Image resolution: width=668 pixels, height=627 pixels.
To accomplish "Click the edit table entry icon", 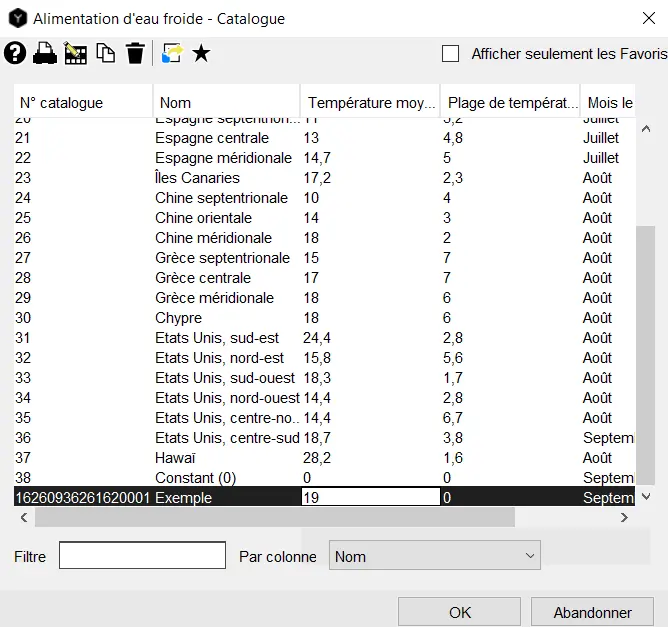I will [x=76, y=54].
